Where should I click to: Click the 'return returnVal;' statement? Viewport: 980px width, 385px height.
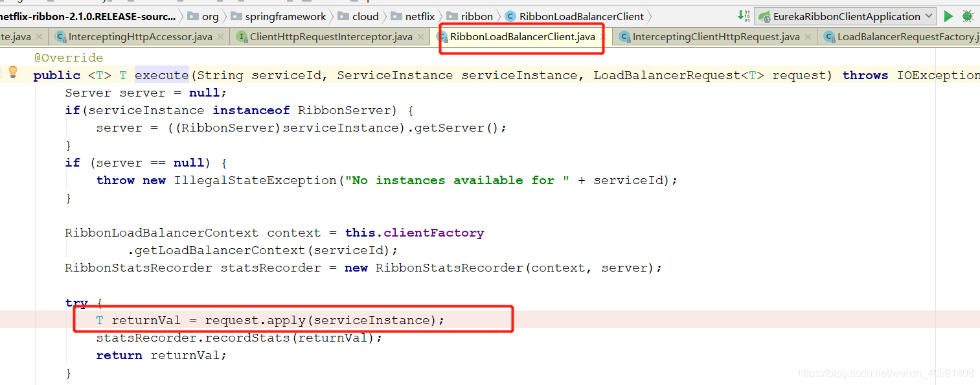(162, 355)
